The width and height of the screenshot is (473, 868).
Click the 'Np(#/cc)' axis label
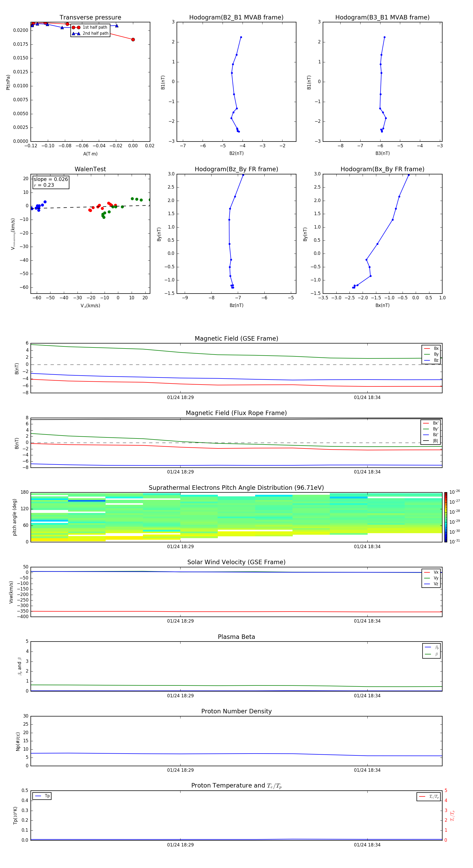point(18,741)
